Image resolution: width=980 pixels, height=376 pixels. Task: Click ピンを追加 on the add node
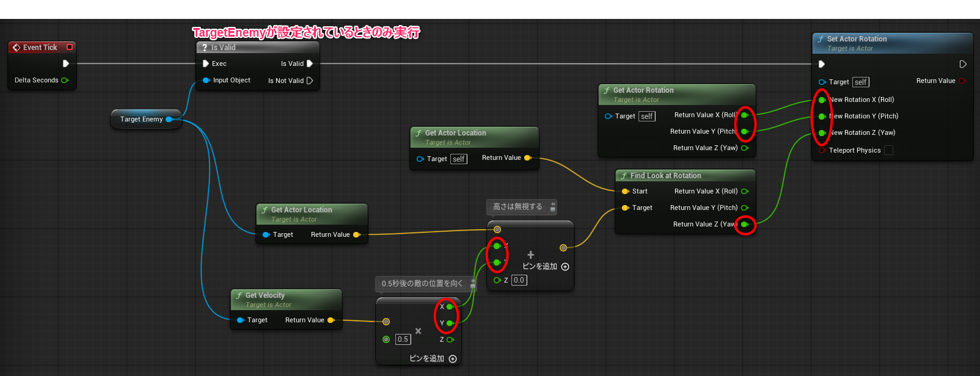tap(546, 267)
